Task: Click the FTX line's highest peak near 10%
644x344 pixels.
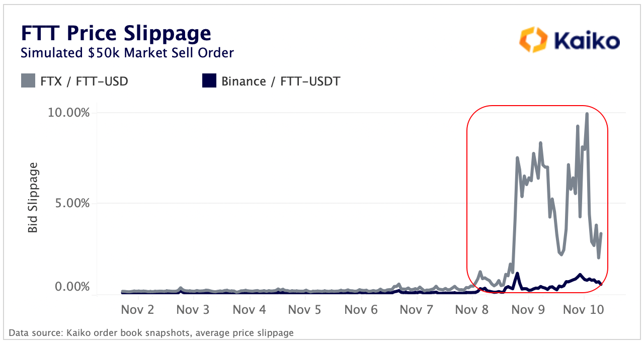Action: [587, 114]
